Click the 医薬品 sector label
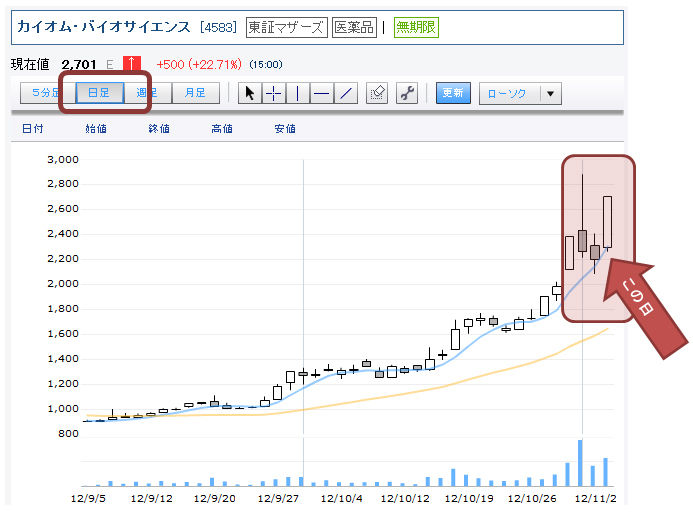The height and width of the screenshot is (520, 693). 354,27
